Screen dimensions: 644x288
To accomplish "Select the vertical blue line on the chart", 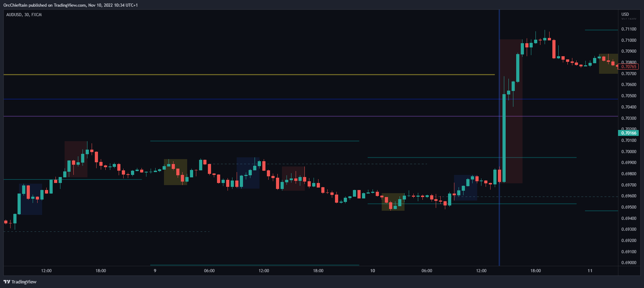I will click(x=499, y=138).
